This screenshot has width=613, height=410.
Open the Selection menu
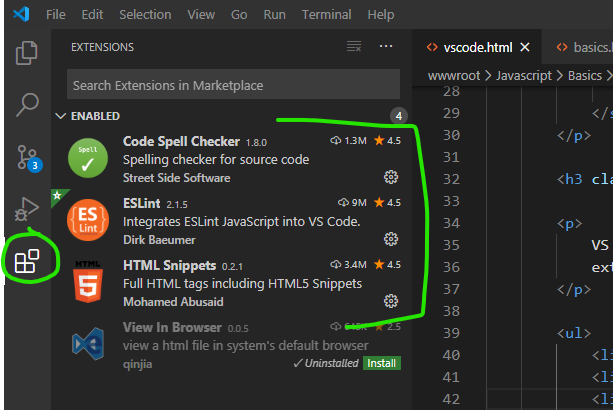pos(144,15)
